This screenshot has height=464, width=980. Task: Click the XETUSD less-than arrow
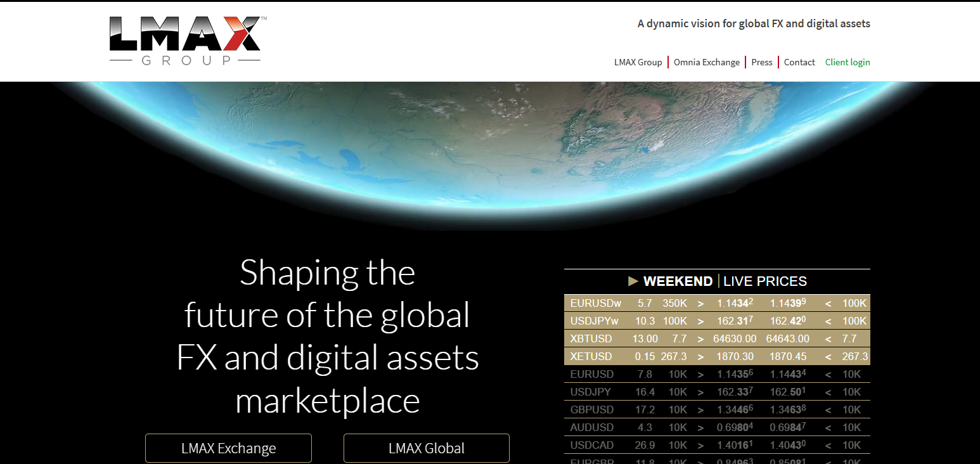click(x=828, y=357)
